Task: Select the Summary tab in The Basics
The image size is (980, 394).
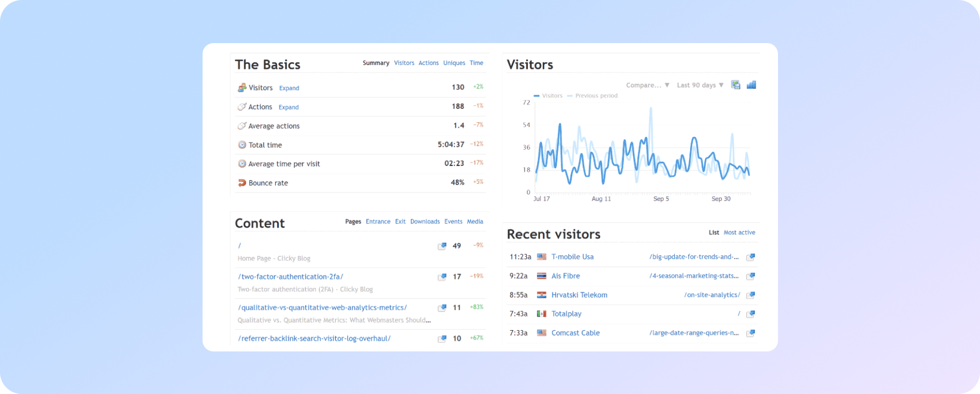Action: pos(376,63)
